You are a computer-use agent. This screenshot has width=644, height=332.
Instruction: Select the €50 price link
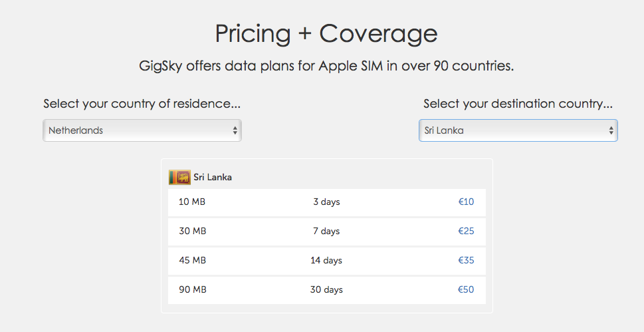pos(466,289)
